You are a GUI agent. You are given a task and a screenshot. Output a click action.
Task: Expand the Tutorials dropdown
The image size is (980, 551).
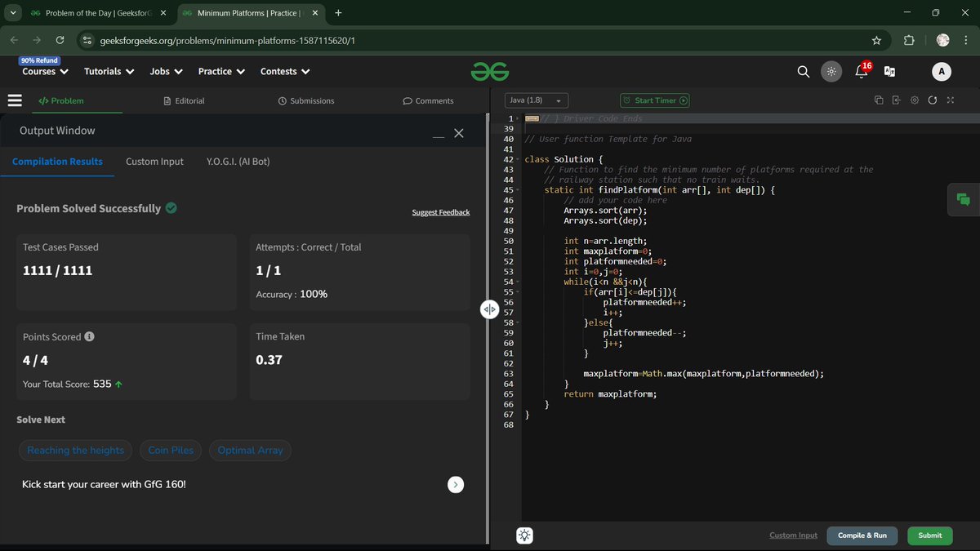tap(109, 71)
